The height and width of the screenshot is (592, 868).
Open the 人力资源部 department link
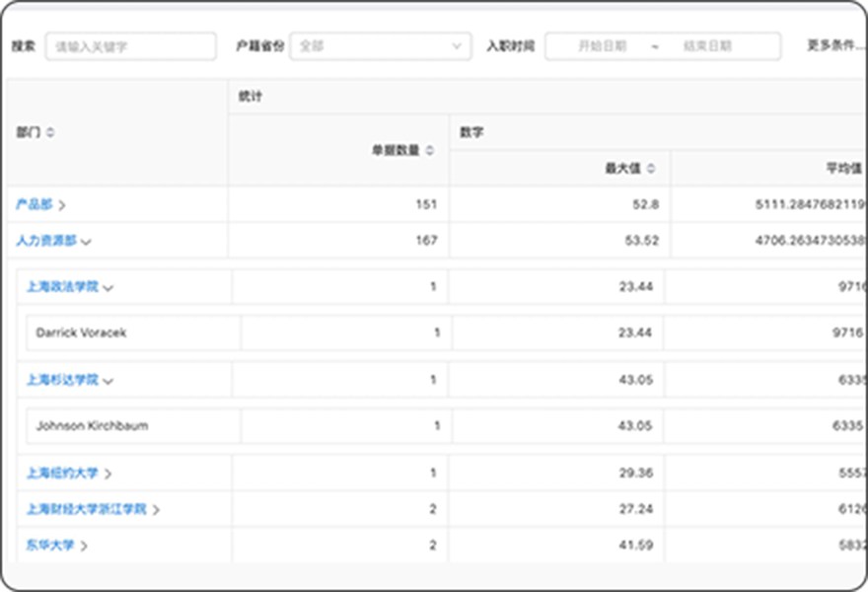click(x=45, y=240)
